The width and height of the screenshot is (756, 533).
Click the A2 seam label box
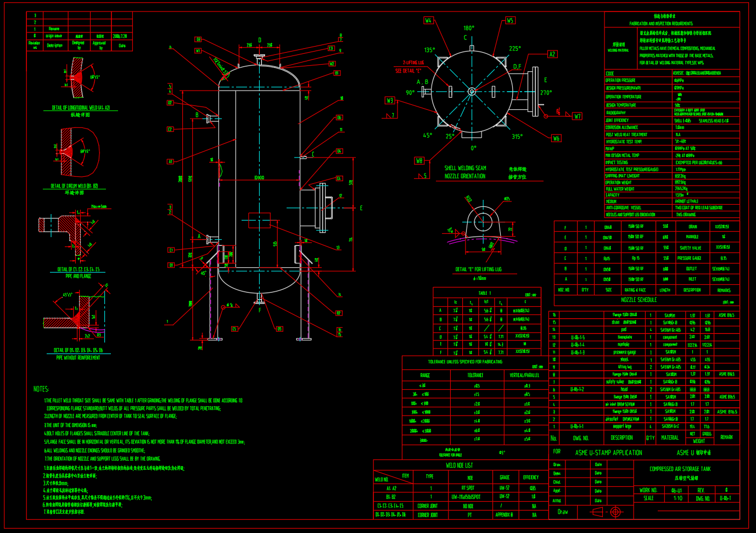pos(552,54)
